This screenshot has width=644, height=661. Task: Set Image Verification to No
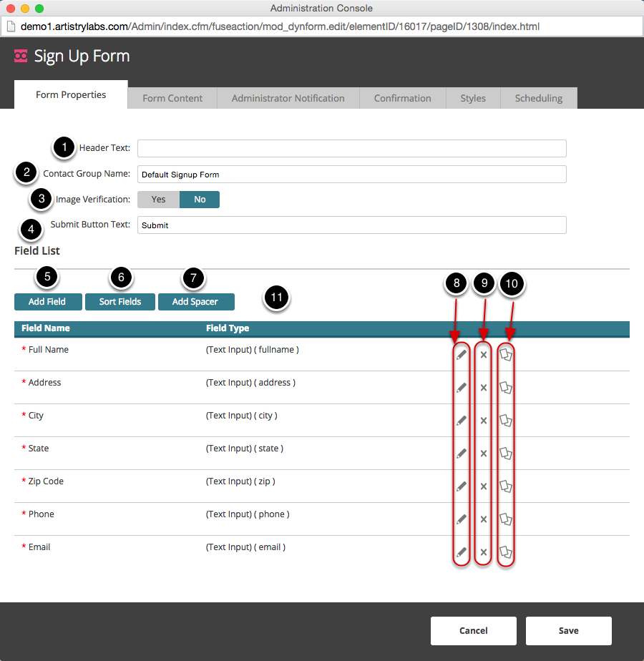[200, 200]
